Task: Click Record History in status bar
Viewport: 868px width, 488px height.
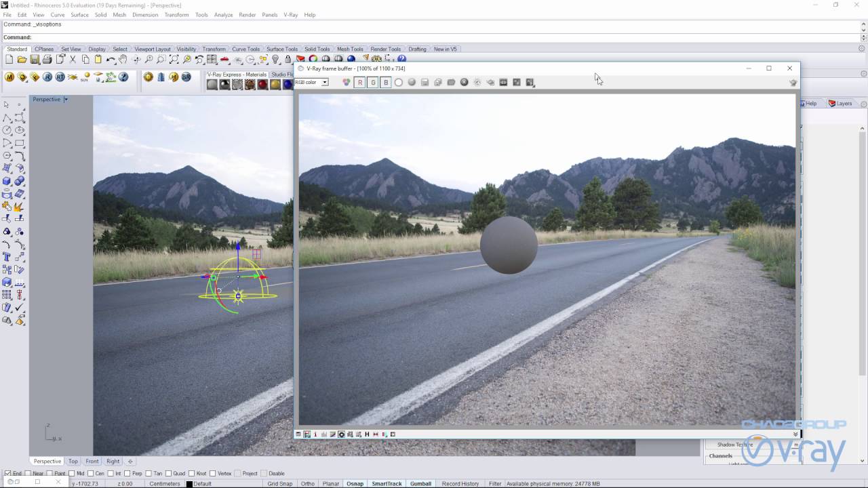Action: click(460, 483)
